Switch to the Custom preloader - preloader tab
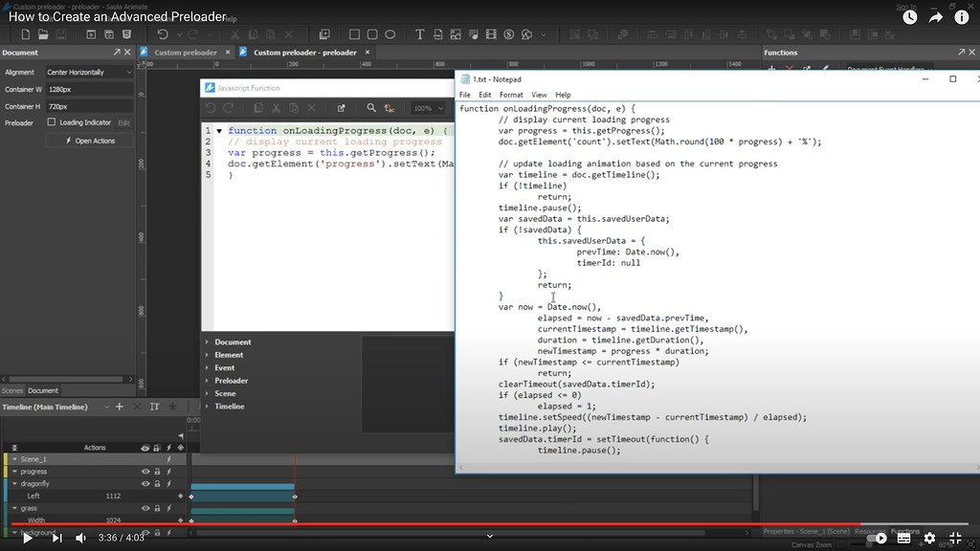980x551 pixels. point(306,53)
